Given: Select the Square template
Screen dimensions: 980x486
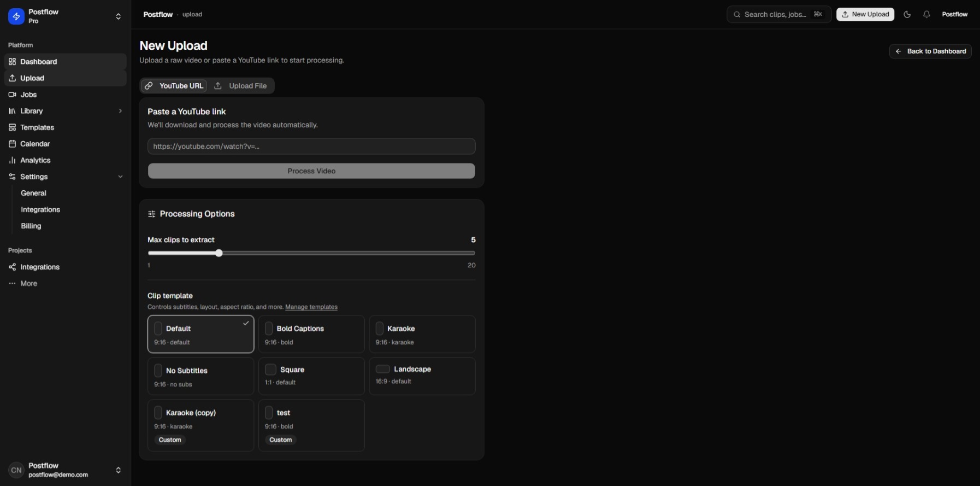Looking at the screenshot, I should coord(311,376).
